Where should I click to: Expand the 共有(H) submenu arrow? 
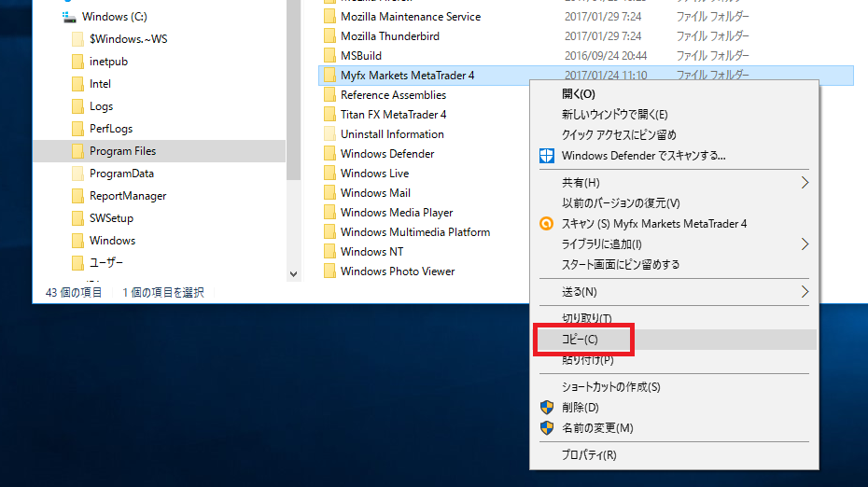(805, 183)
